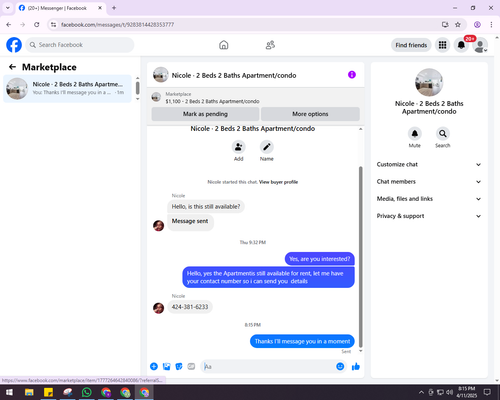500x400 pixels.
Task: Click the Search Facebook field
Action: point(80,45)
